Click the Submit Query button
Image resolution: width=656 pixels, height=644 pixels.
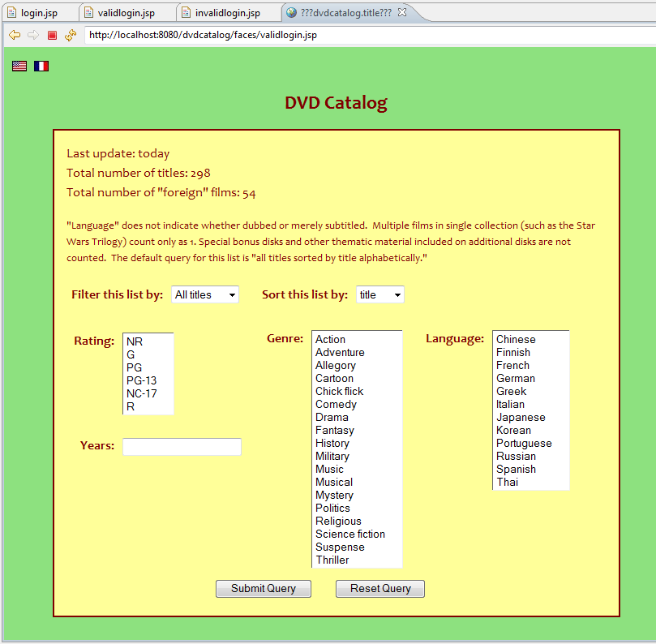coord(264,588)
